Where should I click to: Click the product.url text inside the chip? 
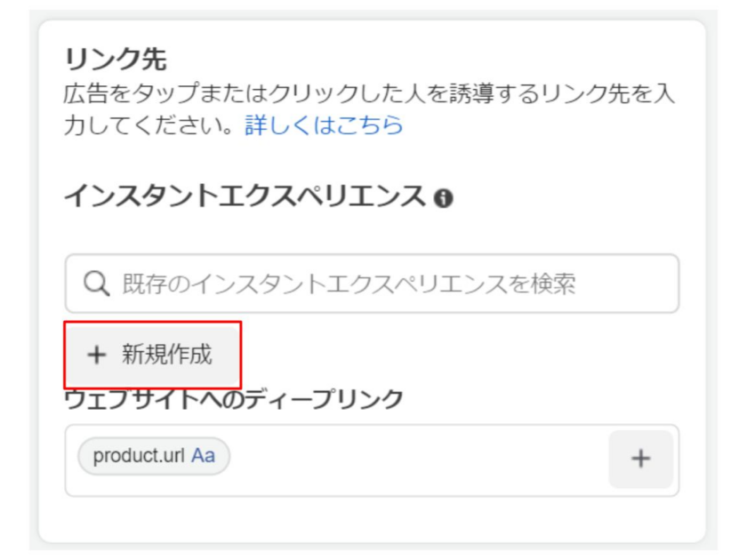point(139,456)
